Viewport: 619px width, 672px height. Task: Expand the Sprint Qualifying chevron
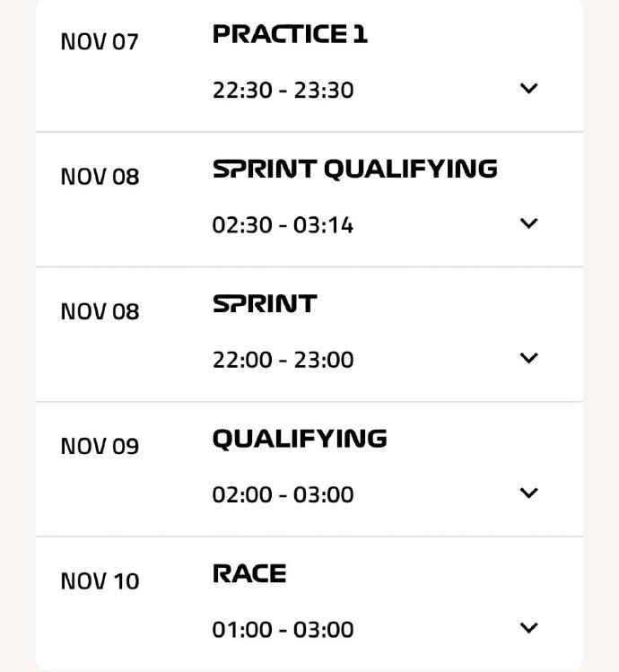(x=528, y=223)
